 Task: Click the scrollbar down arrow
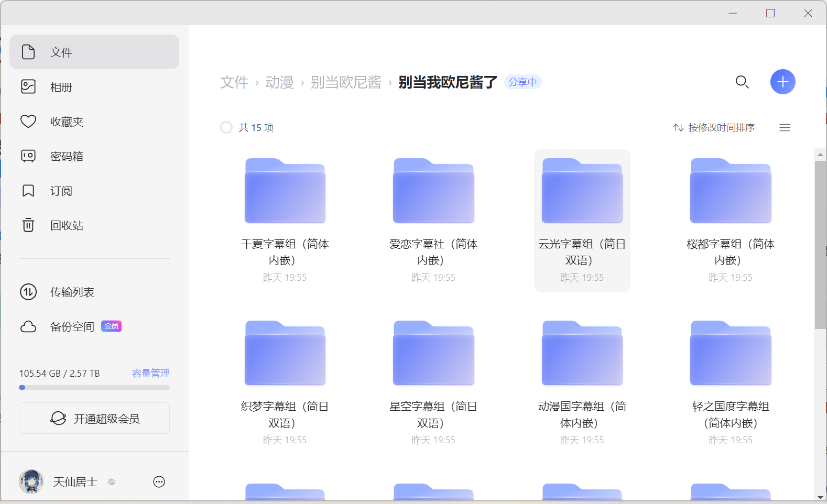pos(820,497)
